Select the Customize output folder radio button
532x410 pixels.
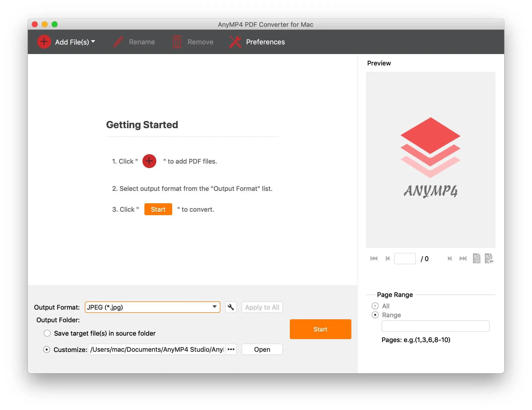coord(47,350)
